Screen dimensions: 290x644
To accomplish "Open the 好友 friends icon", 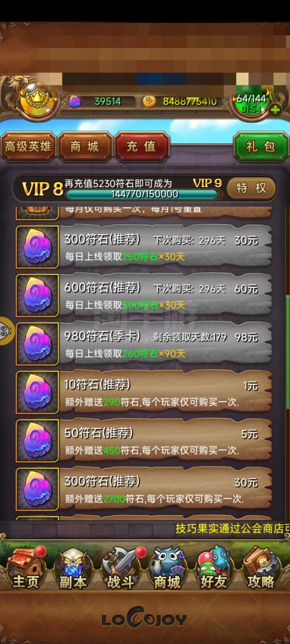I will pyautogui.click(x=214, y=568).
